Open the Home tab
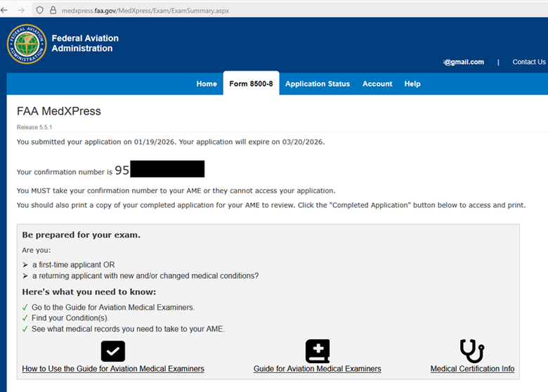548x392 pixels. 207,84
